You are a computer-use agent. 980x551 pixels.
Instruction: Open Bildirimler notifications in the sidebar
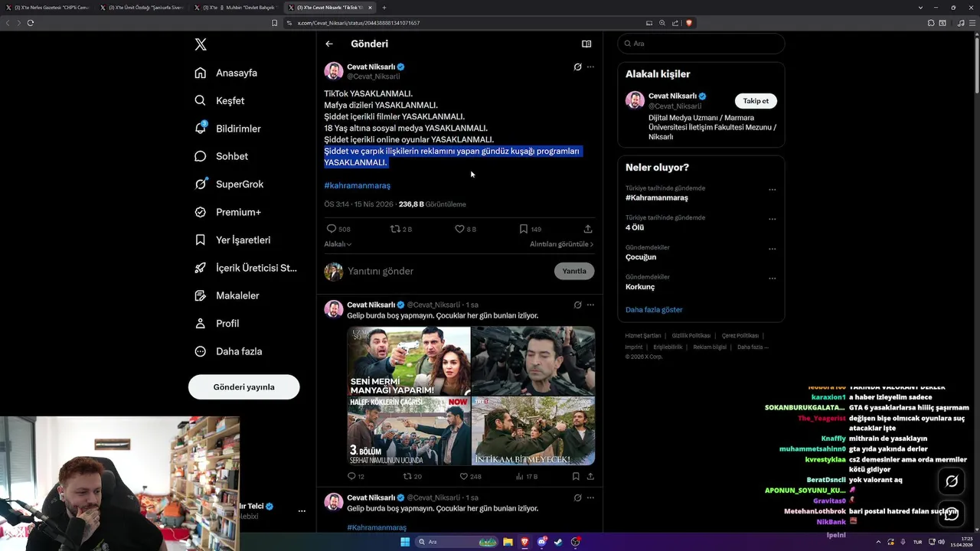[227, 129]
